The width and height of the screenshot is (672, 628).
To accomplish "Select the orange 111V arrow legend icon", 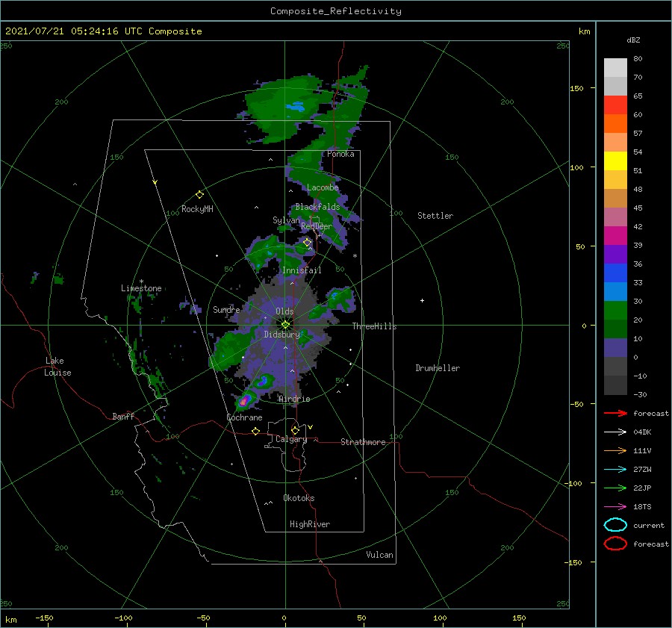I will (615, 450).
